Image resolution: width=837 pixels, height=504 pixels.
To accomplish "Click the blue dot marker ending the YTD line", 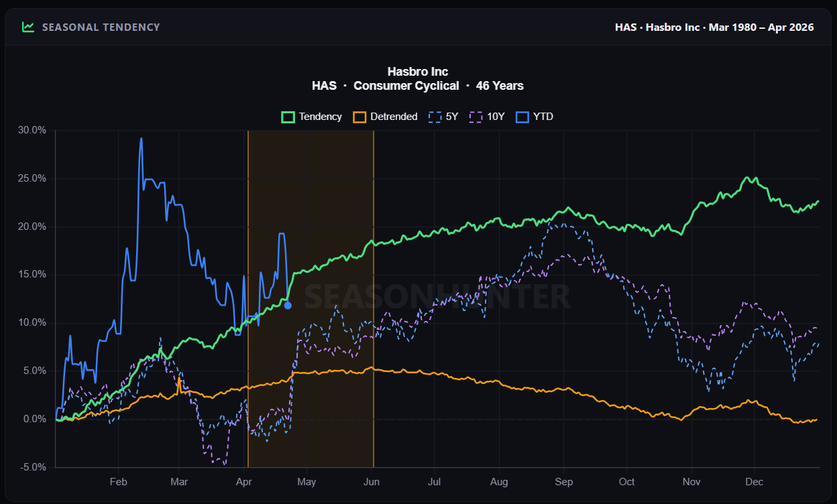I will [x=288, y=305].
